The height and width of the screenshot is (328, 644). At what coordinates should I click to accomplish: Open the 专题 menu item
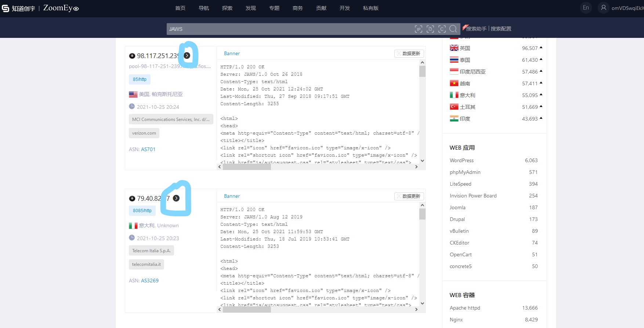tap(274, 8)
